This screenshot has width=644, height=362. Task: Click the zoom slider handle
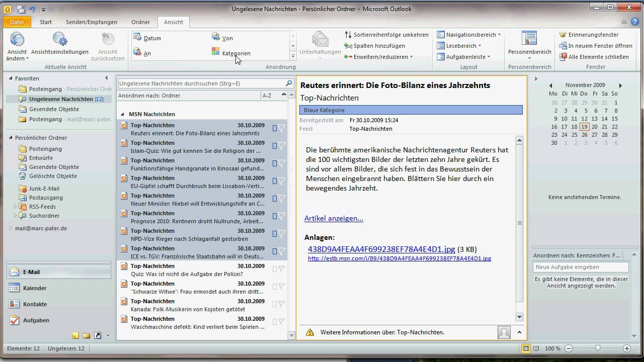(x=598, y=348)
